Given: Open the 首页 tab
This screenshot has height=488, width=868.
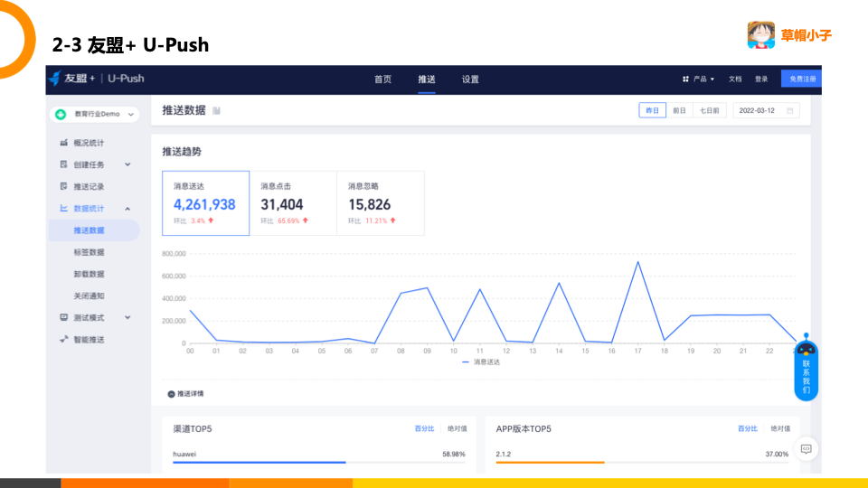Looking at the screenshot, I should click(x=382, y=80).
